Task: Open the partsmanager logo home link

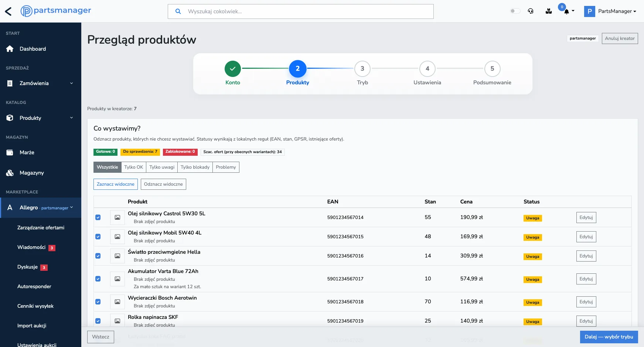Action: [x=56, y=11]
